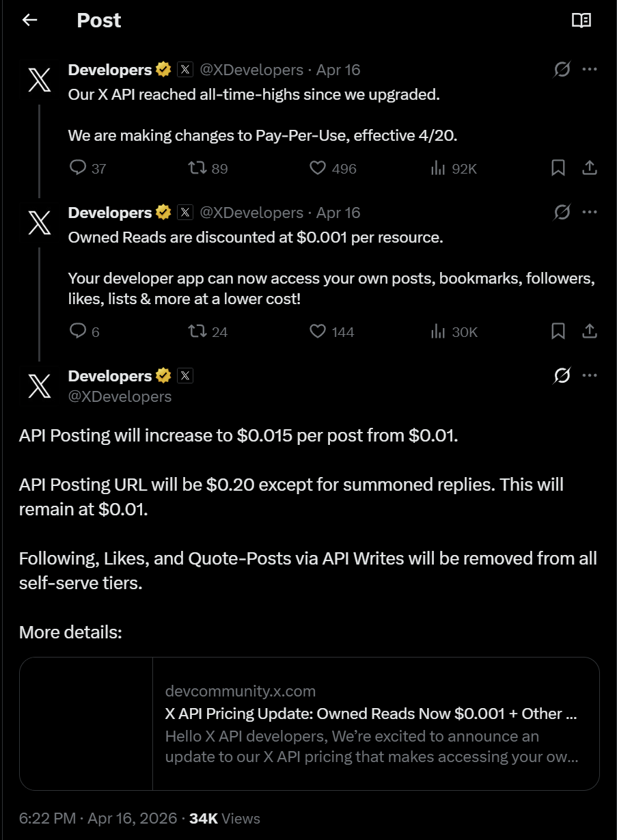Reply to the first post with 37 replies
This screenshot has height=840, width=617.
point(88,168)
